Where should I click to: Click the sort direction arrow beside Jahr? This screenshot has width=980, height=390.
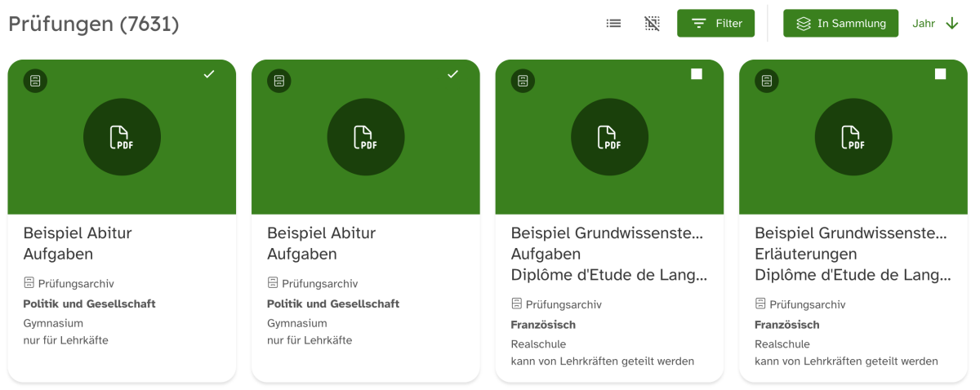click(951, 24)
